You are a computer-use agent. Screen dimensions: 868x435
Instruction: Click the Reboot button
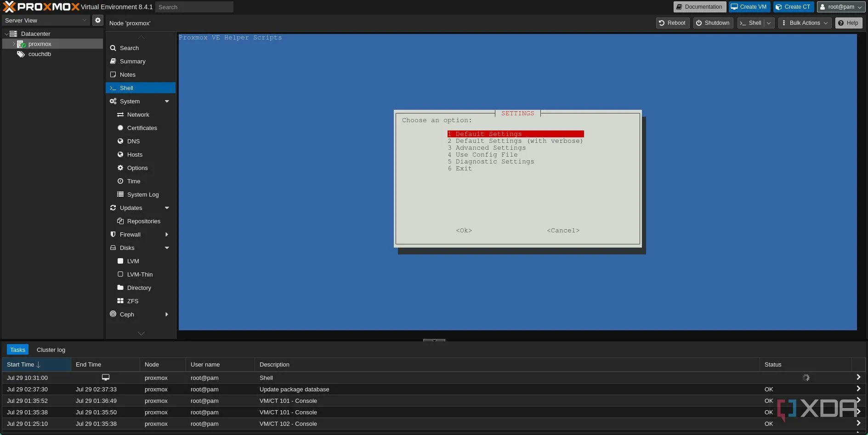pos(672,23)
